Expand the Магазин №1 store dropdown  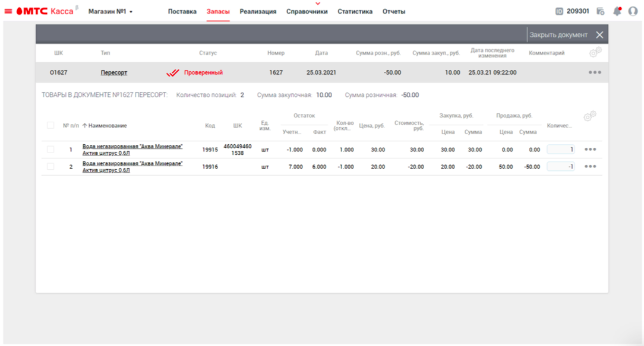(x=111, y=11)
